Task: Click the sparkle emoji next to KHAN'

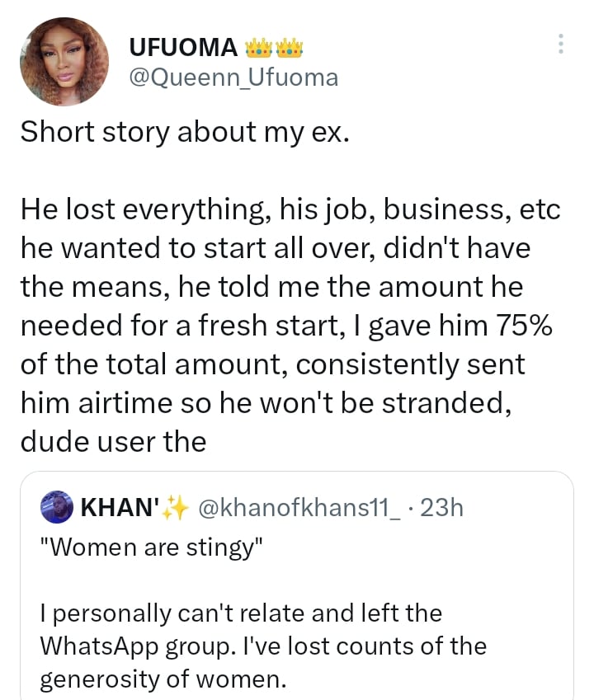Action: [175, 508]
